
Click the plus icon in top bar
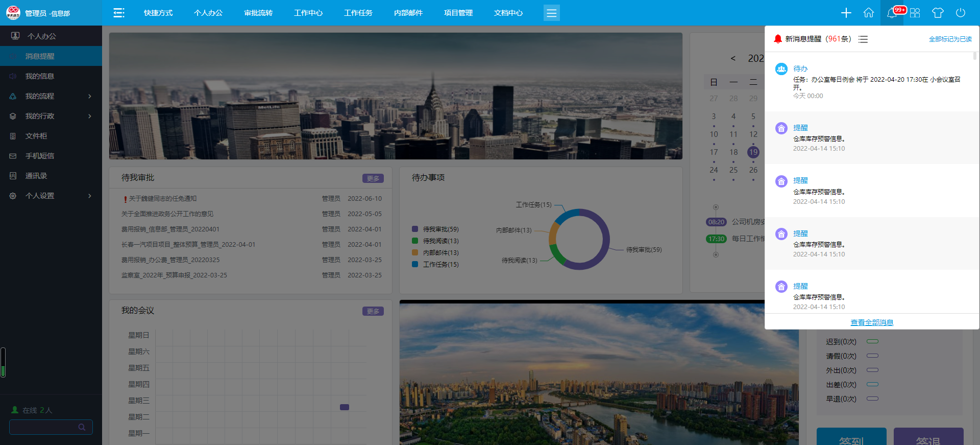pyautogui.click(x=846, y=13)
